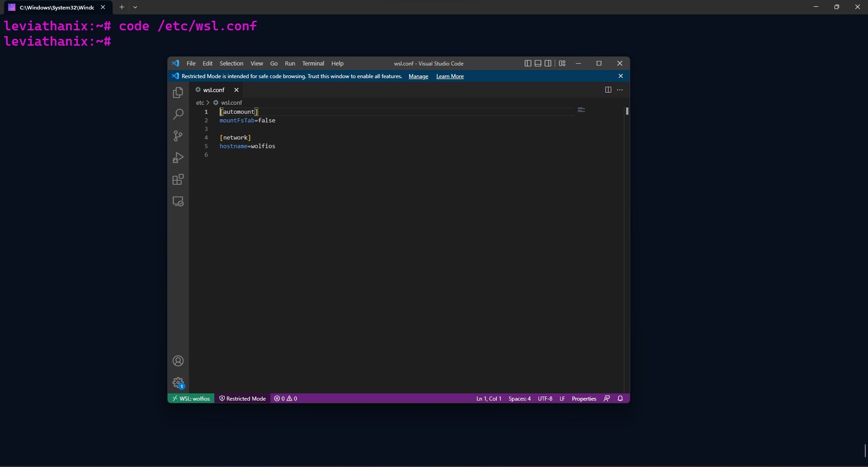Open notifications via the bell icon

620,398
